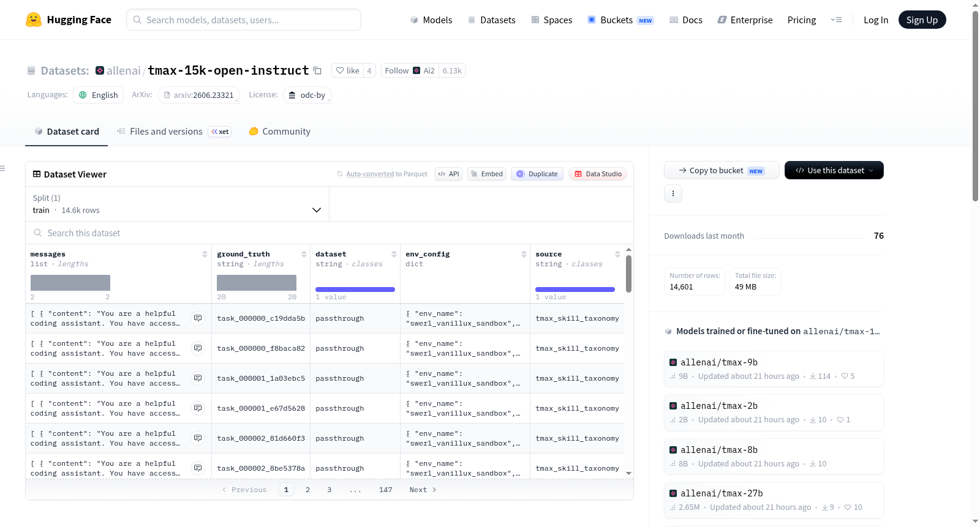Click the messages lengths histogram bar
Screen dimensions: 980x527
70,283
